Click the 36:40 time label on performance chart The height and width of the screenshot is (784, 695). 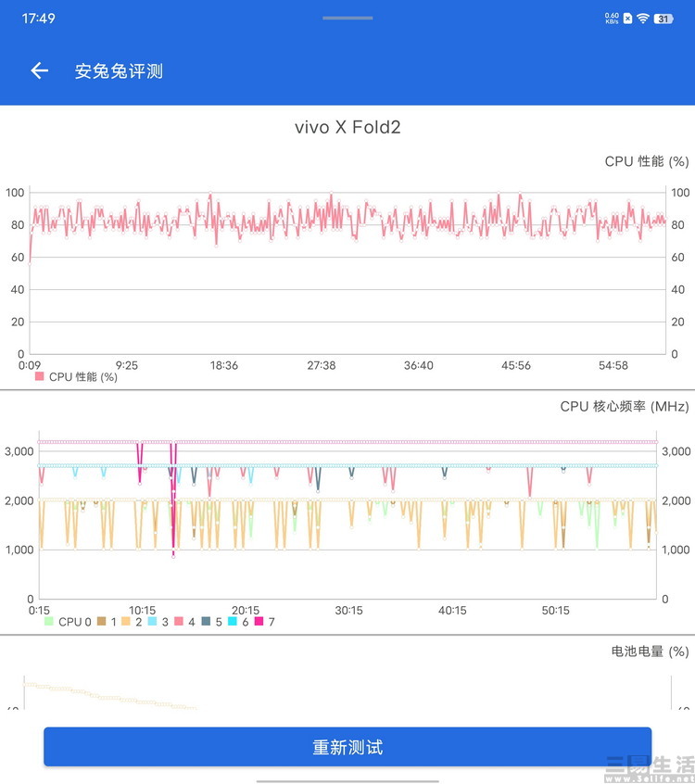point(419,365)
